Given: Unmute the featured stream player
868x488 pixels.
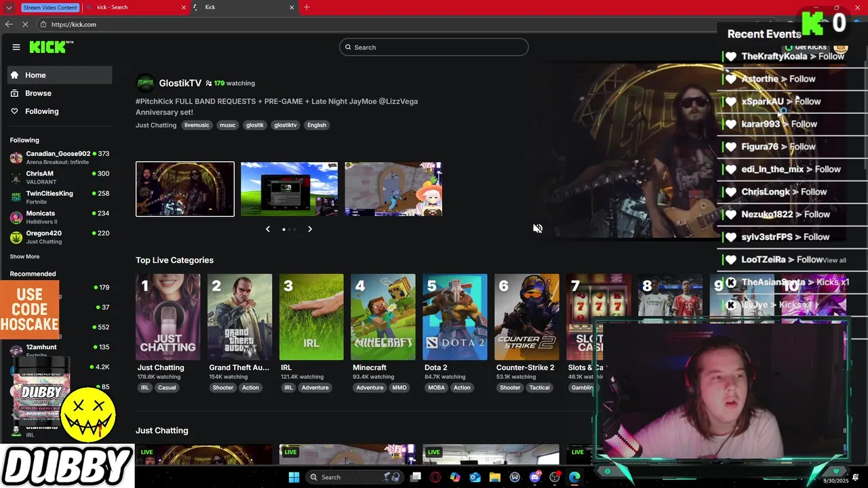Looking at the screenshot, I should [x=538, y=229].
